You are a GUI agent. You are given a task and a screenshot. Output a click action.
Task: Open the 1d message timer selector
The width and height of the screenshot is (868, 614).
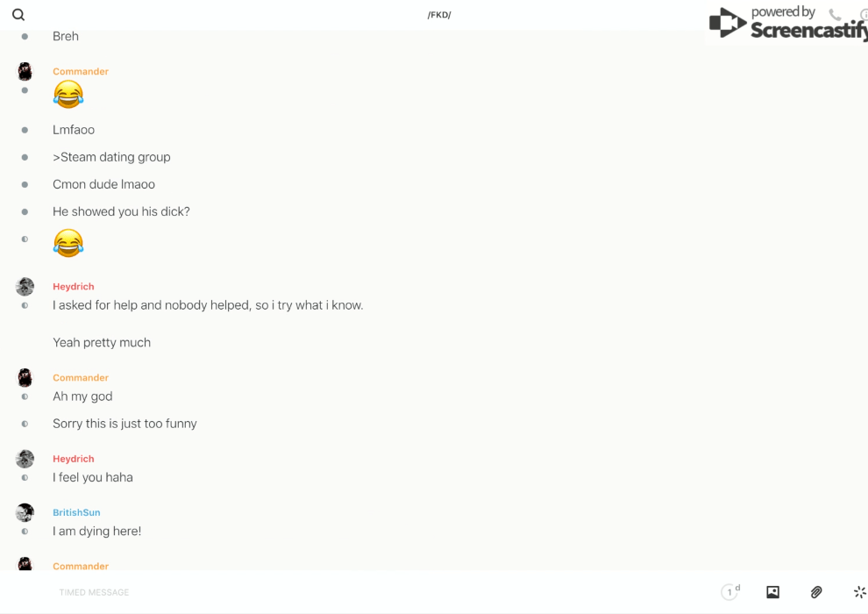(730, 592)
